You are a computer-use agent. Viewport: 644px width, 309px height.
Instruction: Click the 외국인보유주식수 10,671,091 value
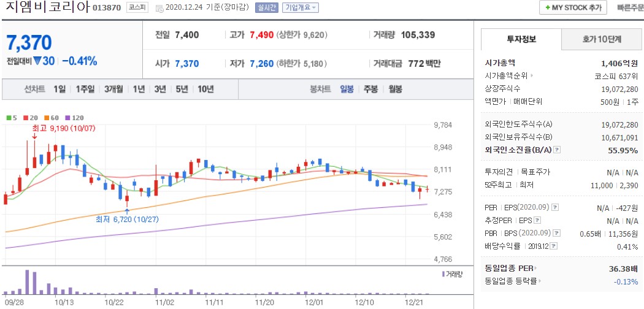point(619,137)
